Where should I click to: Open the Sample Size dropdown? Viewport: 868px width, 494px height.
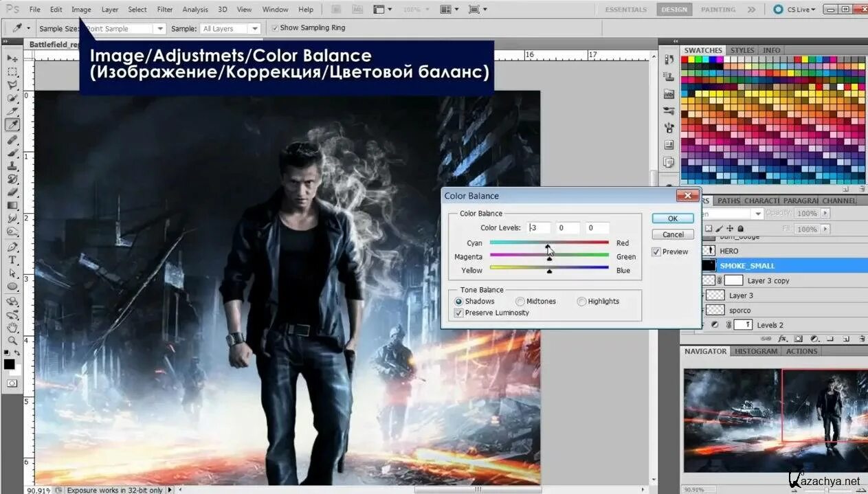159,29
